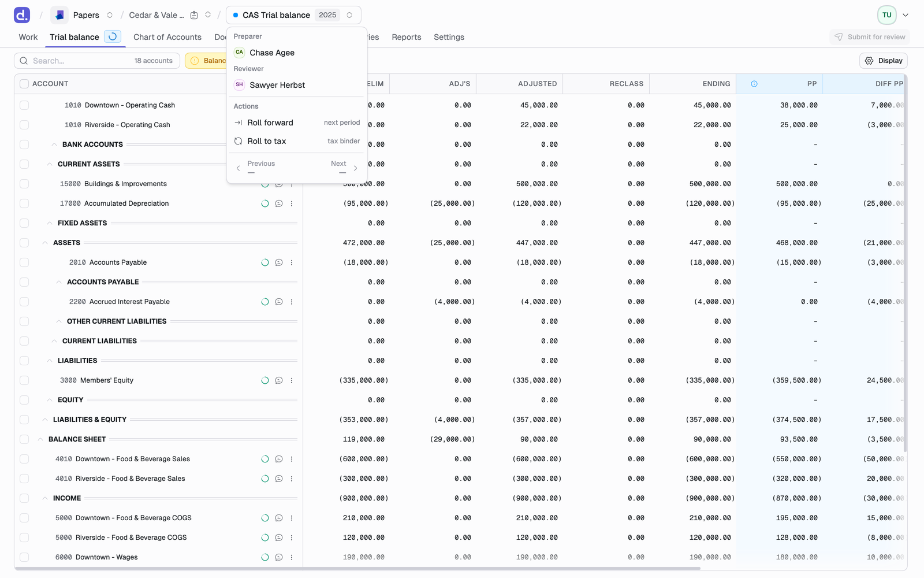Screen dimensions: 924x578
Task: Open more options for Downtown Food & Beverage Sales
Action: (x=292, y=459)
